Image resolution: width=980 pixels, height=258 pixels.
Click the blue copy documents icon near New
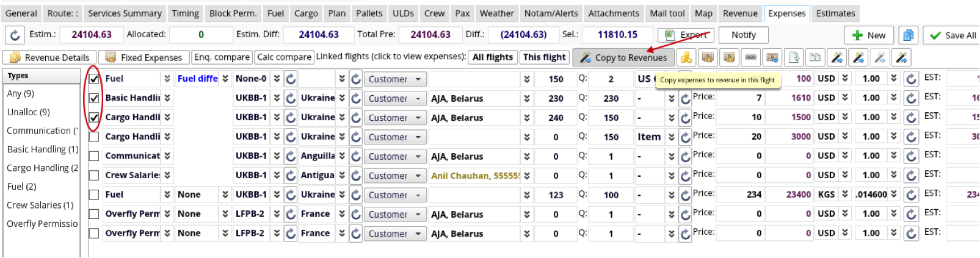point(908,35)
